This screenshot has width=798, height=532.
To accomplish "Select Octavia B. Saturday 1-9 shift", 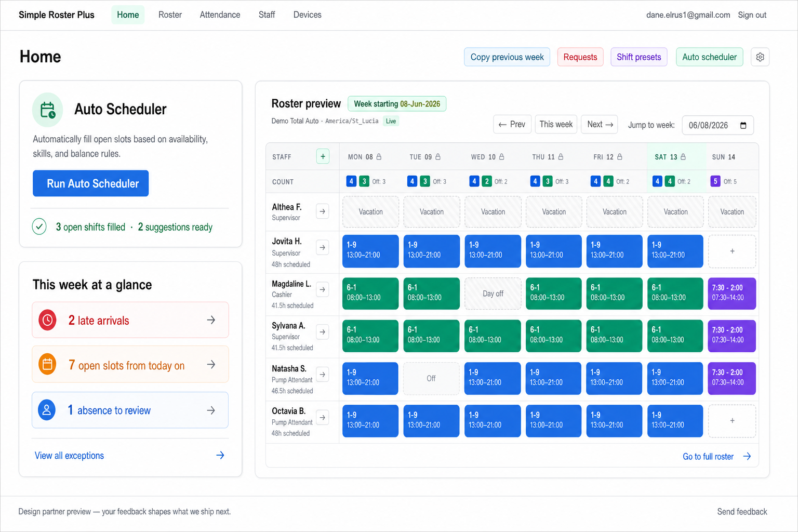I will coord(675,421).
